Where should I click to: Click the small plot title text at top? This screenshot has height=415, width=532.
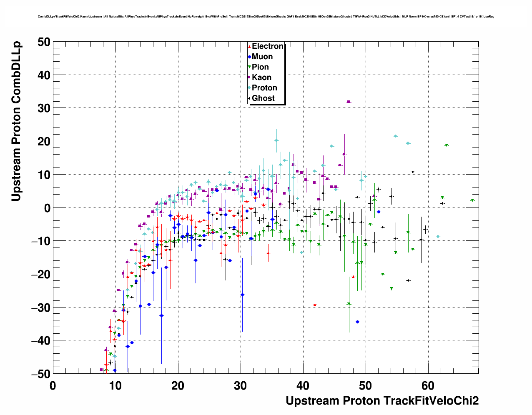[266, 17]
